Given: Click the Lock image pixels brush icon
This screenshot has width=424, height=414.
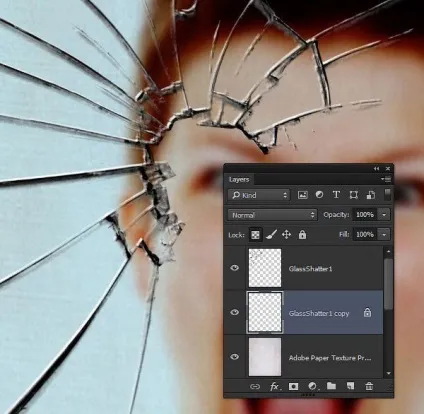Looking at the screenshot, I should click(x=271, y=235).
